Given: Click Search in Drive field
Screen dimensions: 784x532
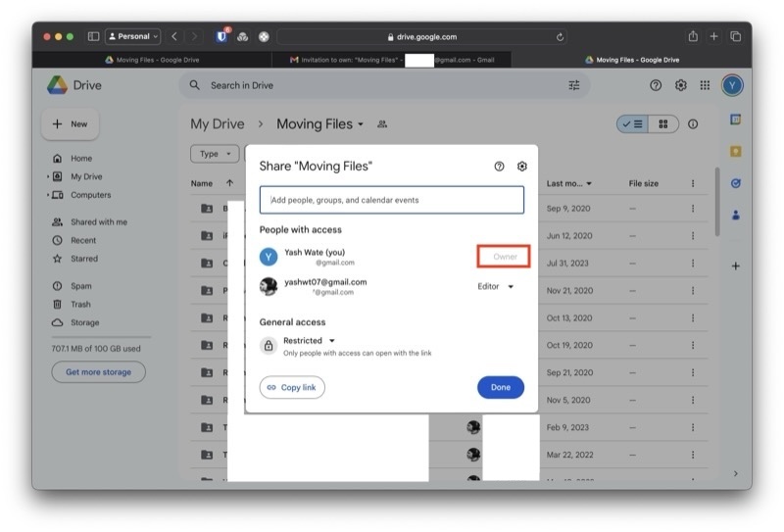Looking at the screenshot, I should (x=384, y=85).
